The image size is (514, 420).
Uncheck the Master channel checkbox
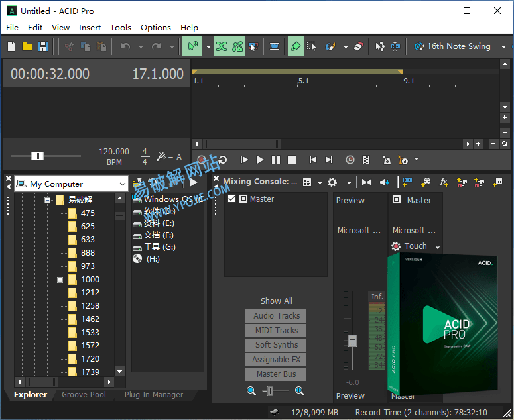coord(231,199)
